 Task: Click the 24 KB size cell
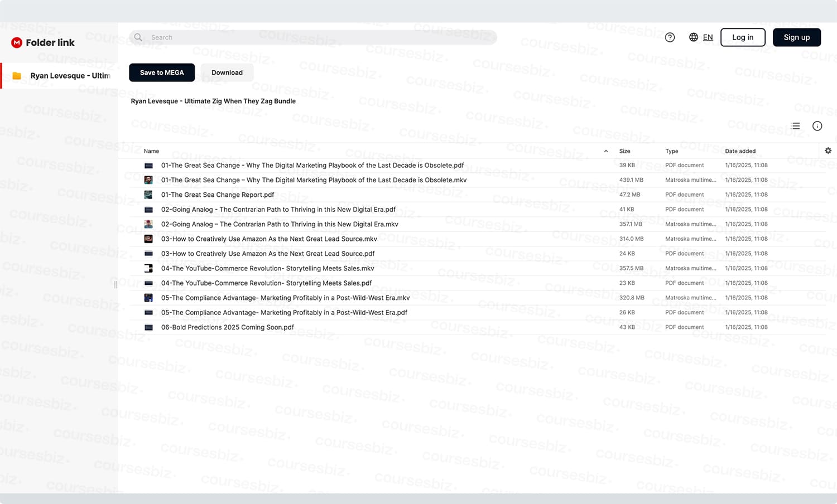pos(627,254)
